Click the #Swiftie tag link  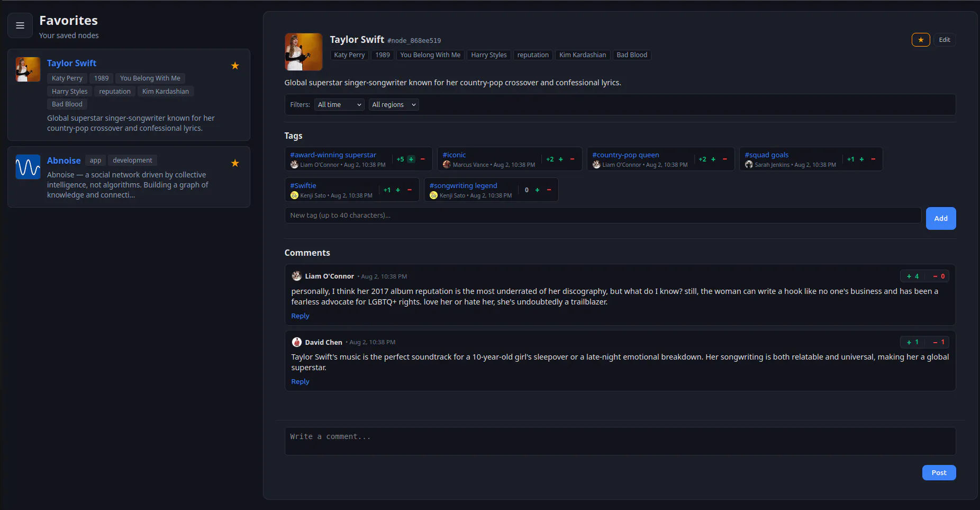click(x=303, y=186)
